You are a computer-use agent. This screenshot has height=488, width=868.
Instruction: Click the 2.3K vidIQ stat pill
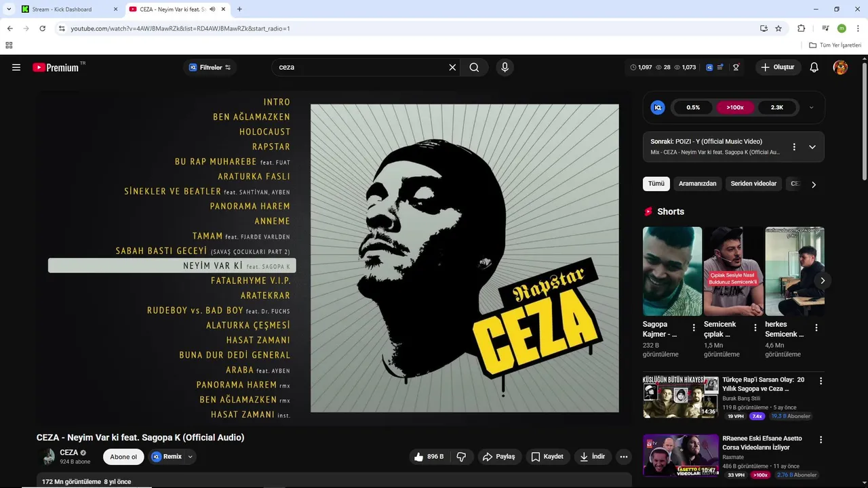click(777, 107)
